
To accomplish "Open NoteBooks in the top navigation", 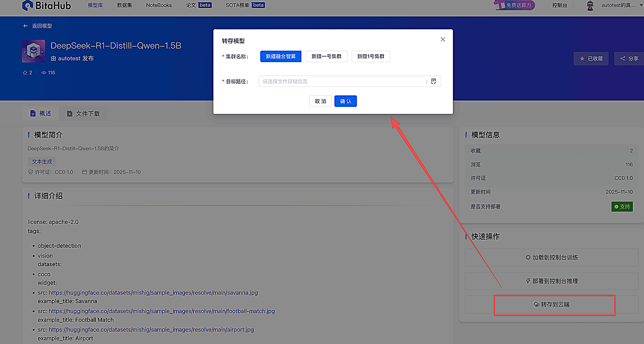I will (159, 6).
